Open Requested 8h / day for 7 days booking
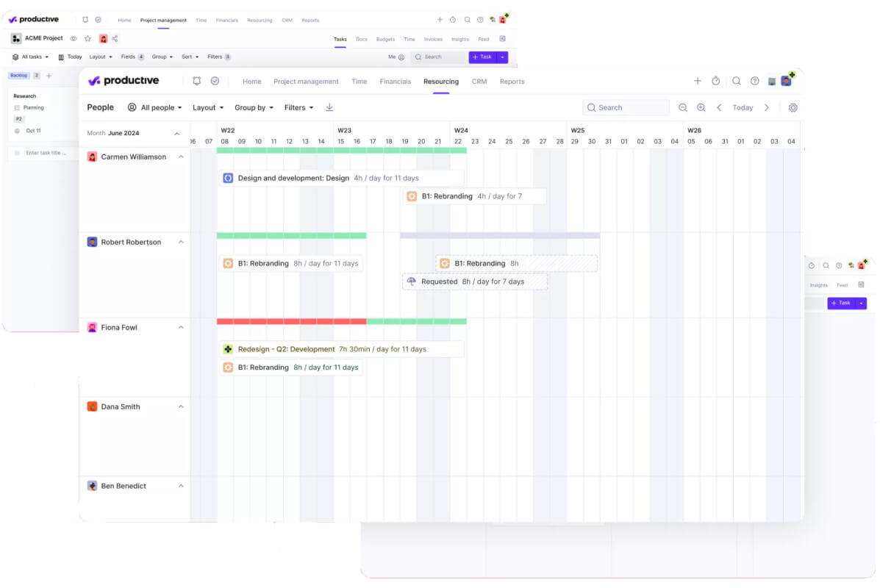 pos(475,282)
